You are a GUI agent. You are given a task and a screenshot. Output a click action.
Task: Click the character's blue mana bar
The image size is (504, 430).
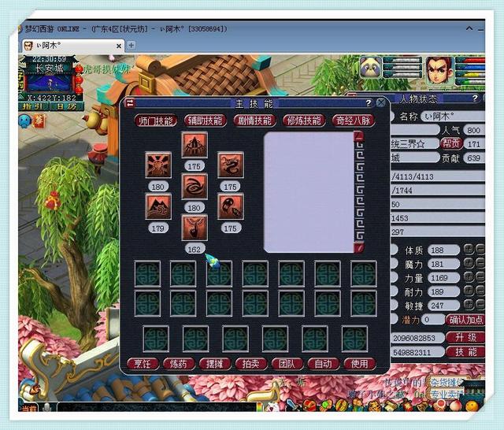tap(471, 68)
